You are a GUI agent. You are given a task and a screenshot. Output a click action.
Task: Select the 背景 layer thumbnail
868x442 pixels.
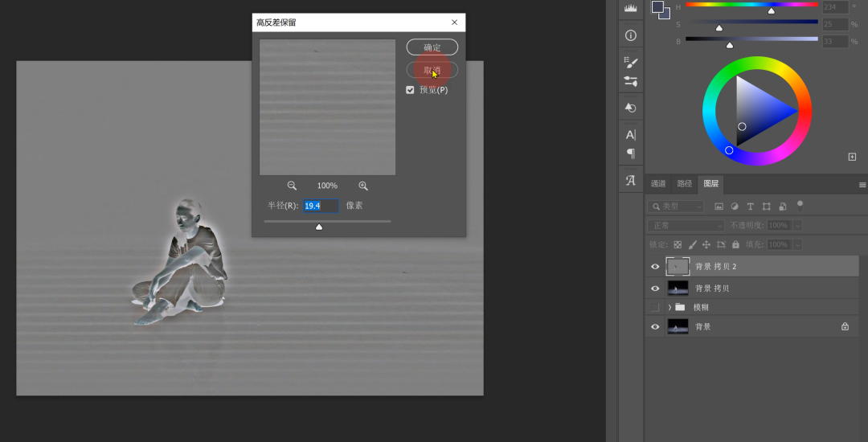tap(678, 326)
